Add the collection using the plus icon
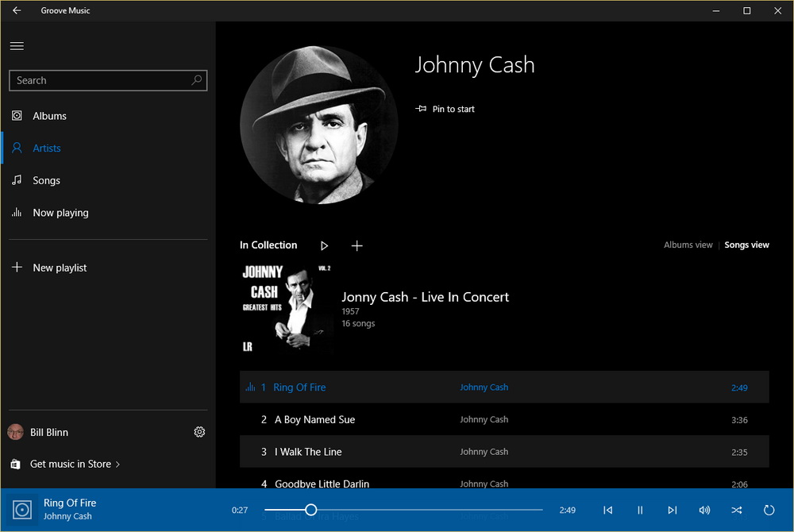The image size is (794, 532). tap(357, 245)
